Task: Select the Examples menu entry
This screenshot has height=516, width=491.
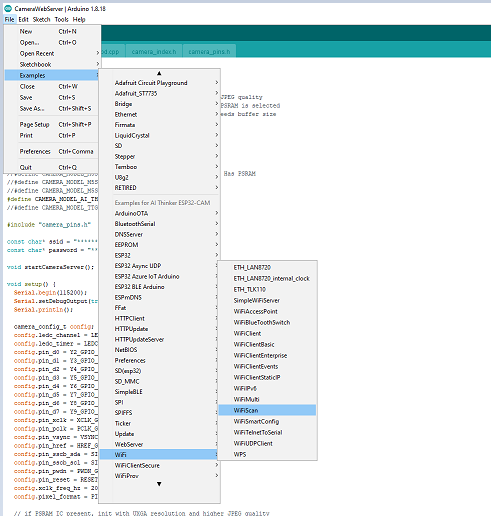Action: (x=52, y=75)
